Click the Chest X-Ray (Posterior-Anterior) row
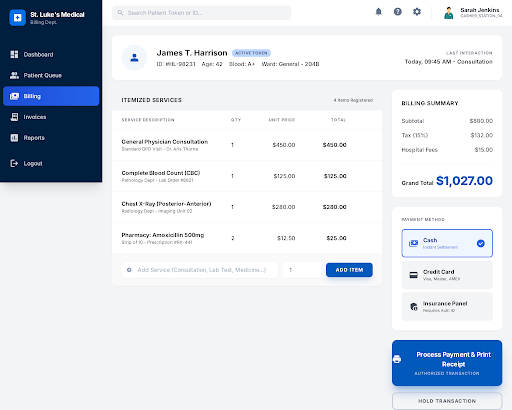This screenshot has width=512, height=410. [x=247, y=207]
